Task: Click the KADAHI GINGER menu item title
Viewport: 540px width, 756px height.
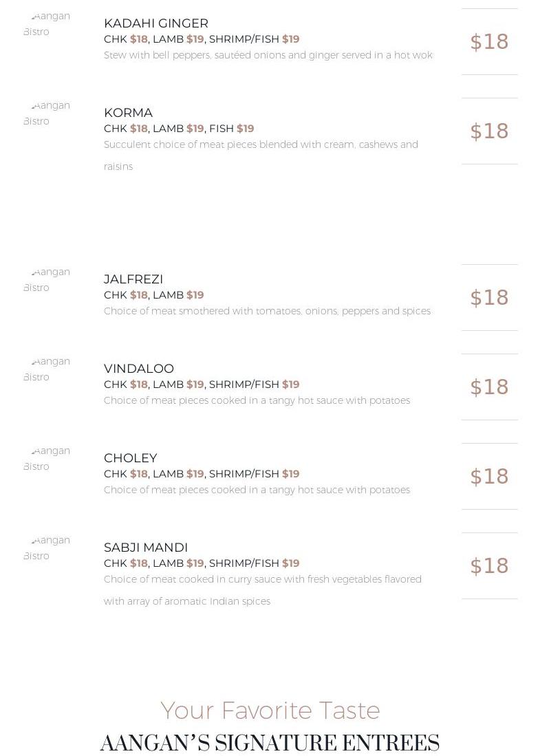Action: 156,23
